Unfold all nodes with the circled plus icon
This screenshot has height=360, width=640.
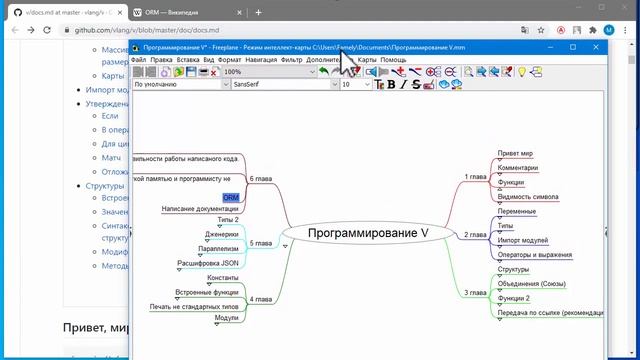(433, 72)
